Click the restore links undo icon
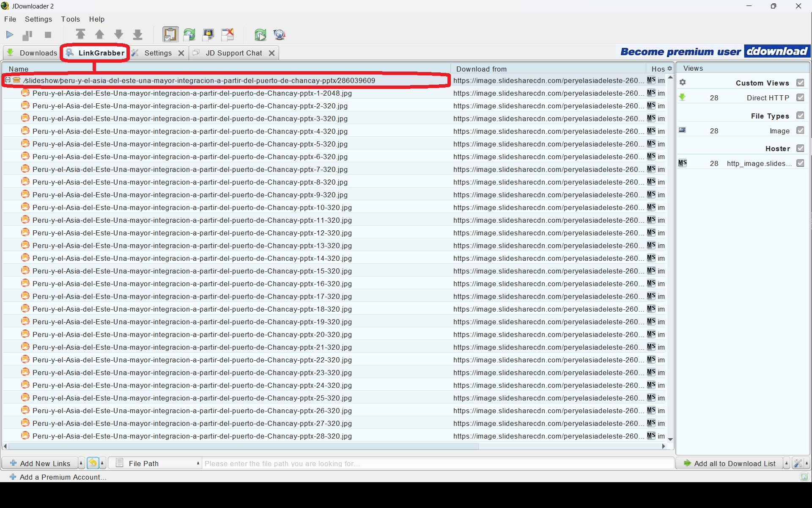This screenshot has width=812, height=508. [x=93, y=463]
